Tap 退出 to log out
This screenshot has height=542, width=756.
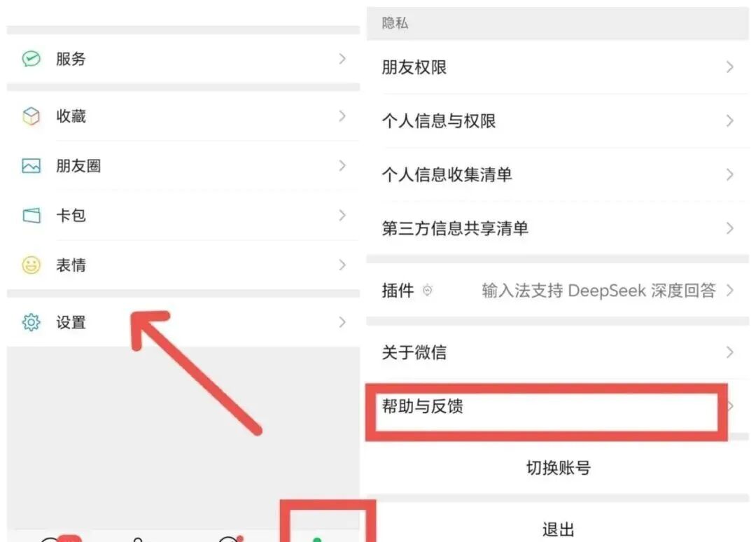(559, 529)
